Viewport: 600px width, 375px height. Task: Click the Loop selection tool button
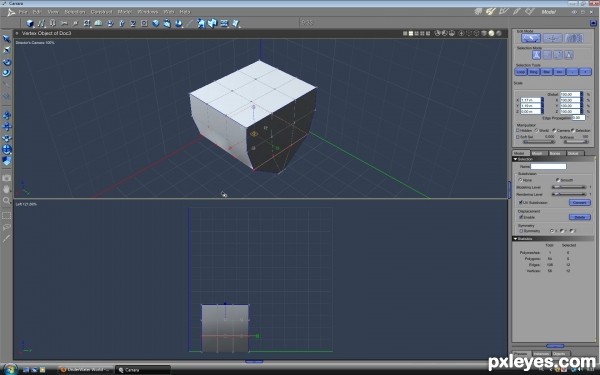[x=521, y=72]
